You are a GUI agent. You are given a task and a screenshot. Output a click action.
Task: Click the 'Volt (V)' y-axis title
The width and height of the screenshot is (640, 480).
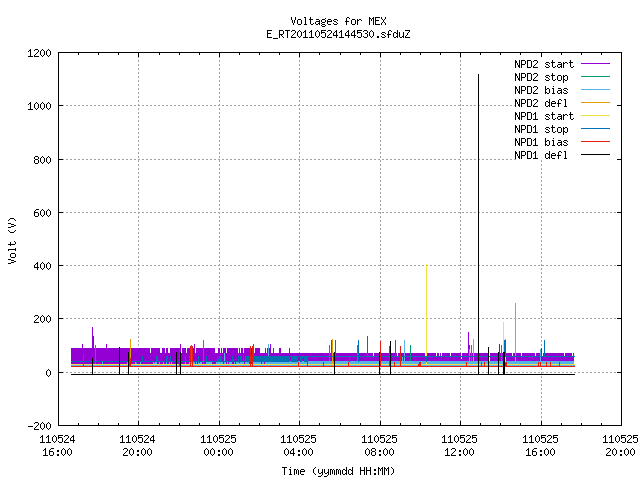tap(13, 240)
